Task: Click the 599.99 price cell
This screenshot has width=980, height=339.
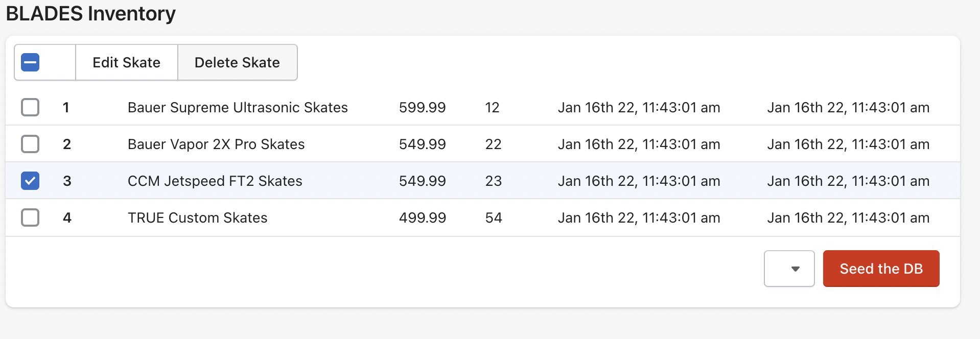Action: point(422,107)
